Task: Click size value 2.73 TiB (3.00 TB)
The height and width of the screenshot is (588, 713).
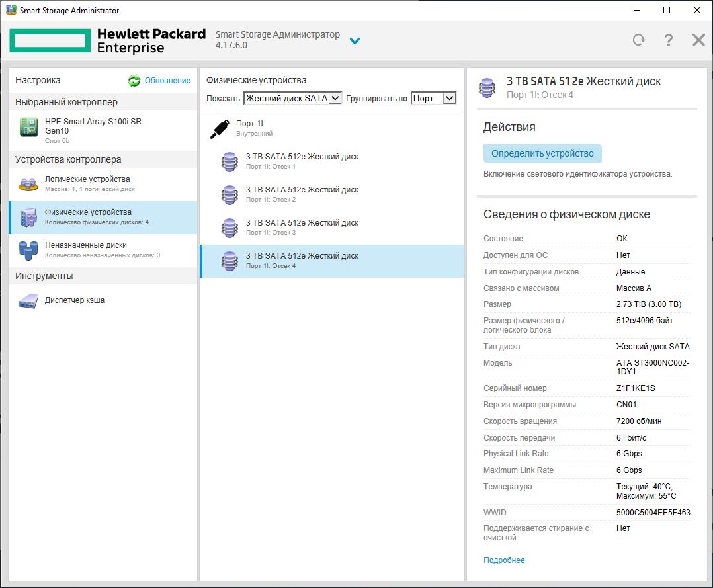Action: coord(649,304)
